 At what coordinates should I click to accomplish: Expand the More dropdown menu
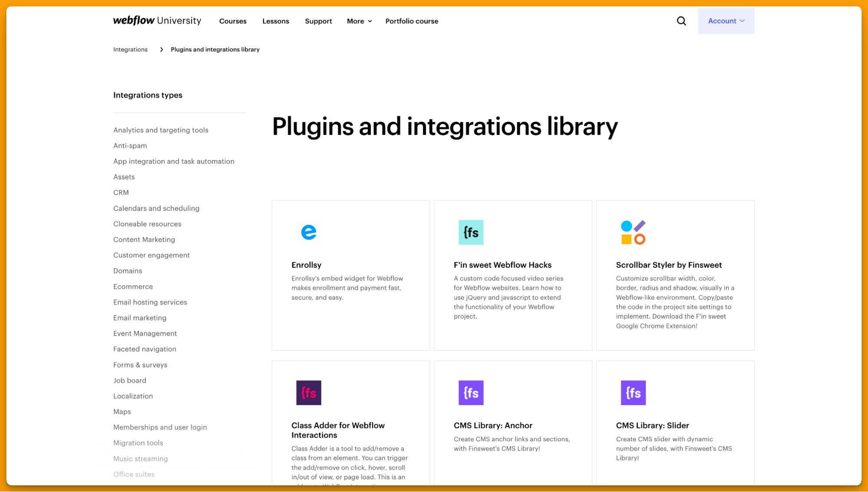point(358,21)
